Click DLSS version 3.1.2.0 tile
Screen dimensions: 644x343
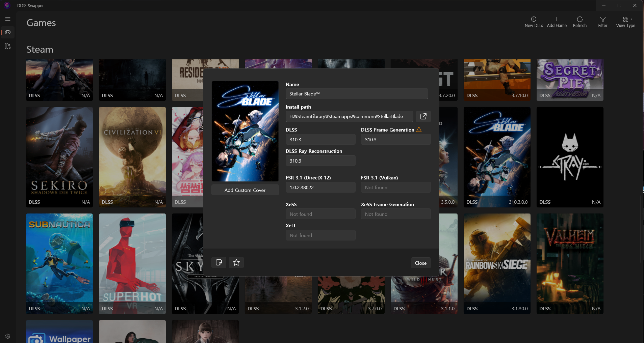[x=278, y=295]
